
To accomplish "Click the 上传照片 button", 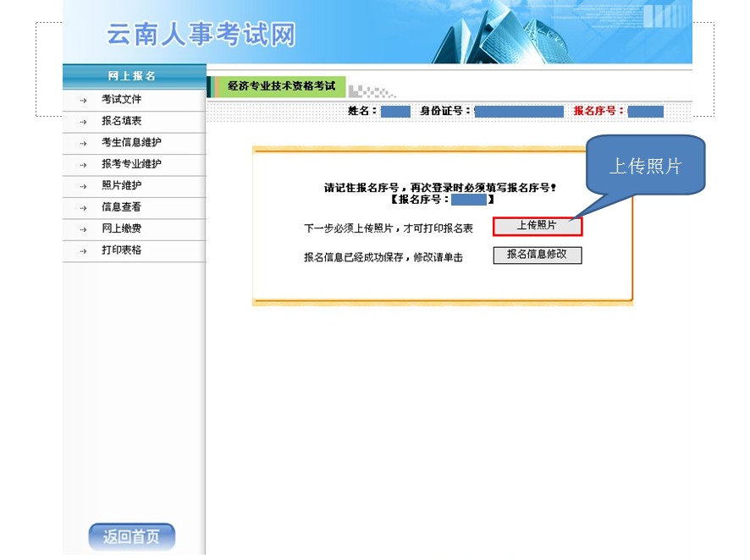I will click(x=538, y=226).
